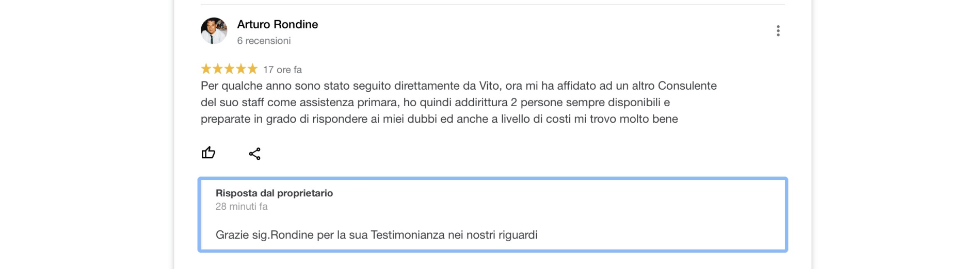
Task: Like Arturo Rondine's review with thumbs-up
Action: [x=208, y=153]
